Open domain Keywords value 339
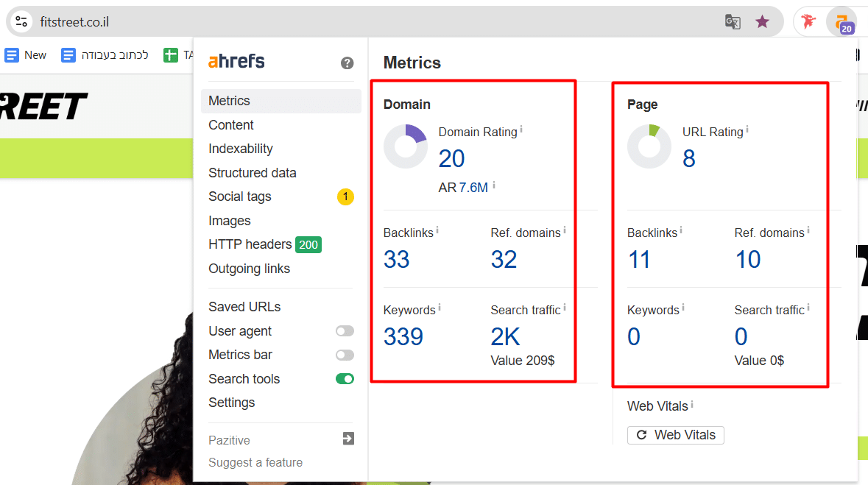This screenshot has width=868, height=485. tap(403, 336)
